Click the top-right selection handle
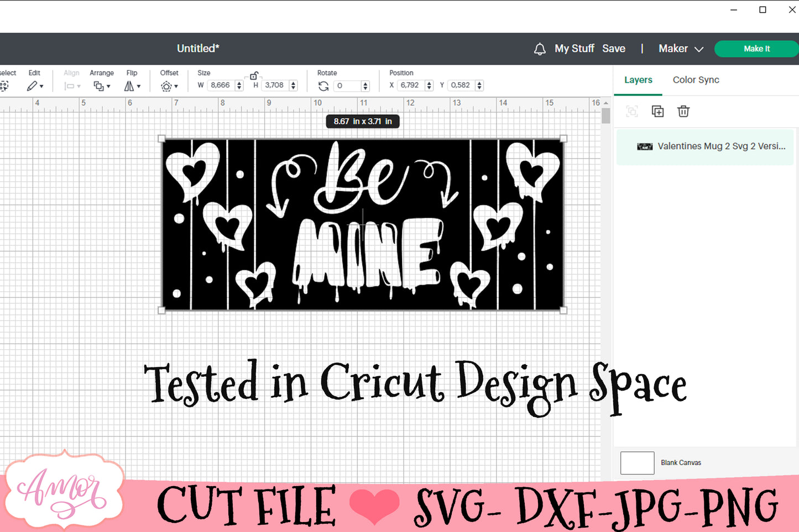The width and height of the screenshot is (799, 532). click(563, 139)
